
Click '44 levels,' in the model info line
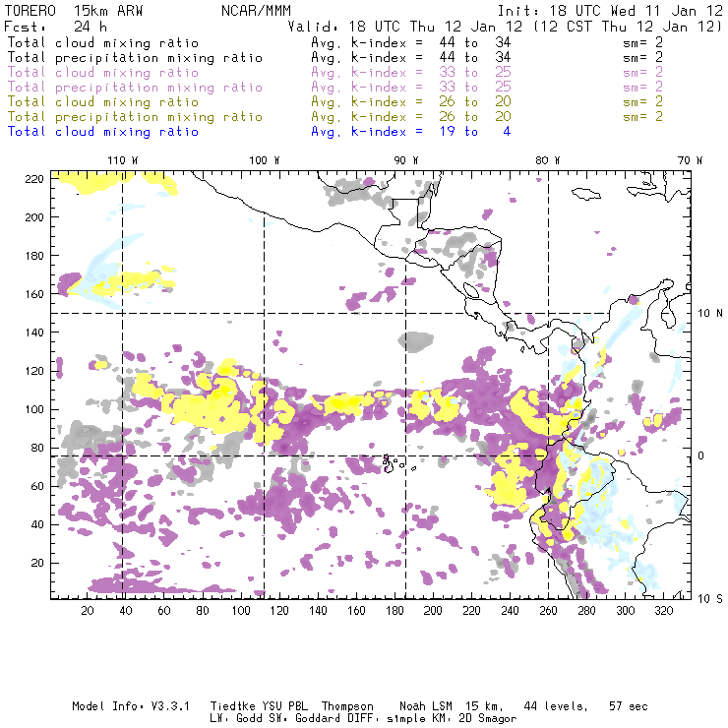(556, 706)
